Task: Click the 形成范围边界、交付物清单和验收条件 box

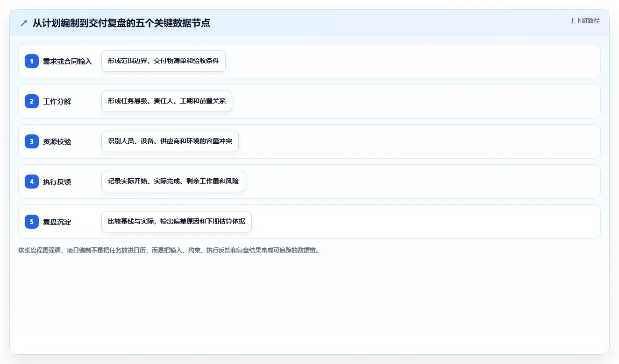Action: tap(164, 61)
